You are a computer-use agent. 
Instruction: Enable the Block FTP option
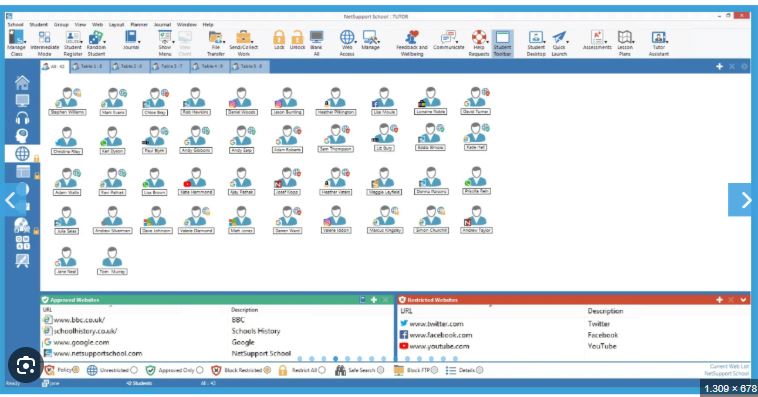point(434,370)
